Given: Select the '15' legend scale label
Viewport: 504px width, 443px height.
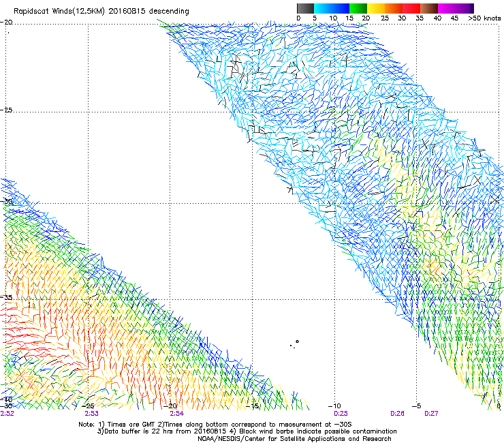Looking at the screenshot, I should point(349,18).
